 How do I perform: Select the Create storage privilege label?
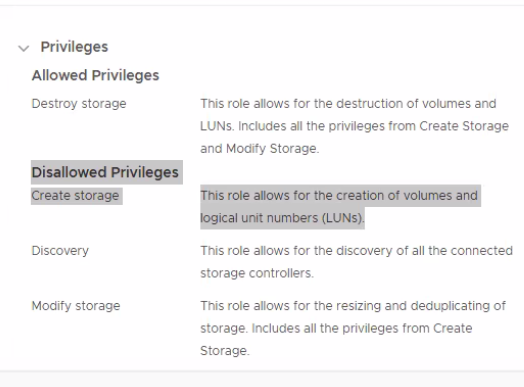[x=75, y=196]
